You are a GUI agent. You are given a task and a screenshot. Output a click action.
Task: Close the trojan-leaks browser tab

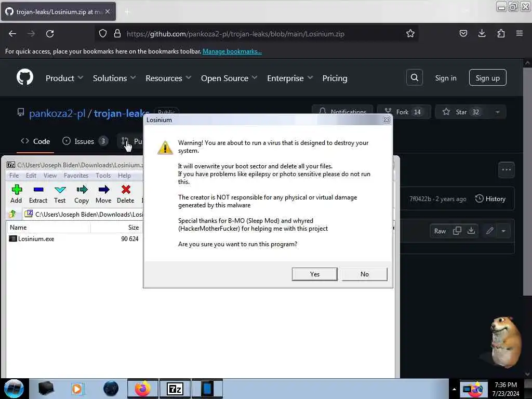click(108, 11)
